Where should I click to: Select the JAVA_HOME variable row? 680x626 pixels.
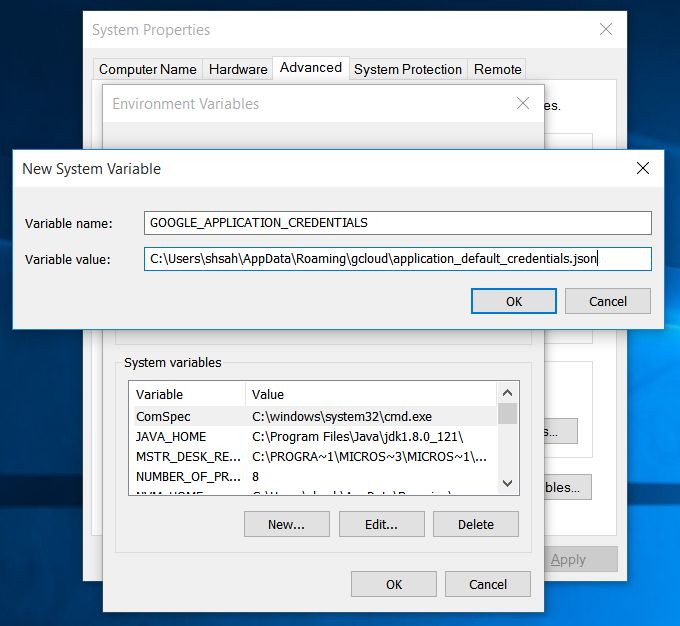pos(315,436)
